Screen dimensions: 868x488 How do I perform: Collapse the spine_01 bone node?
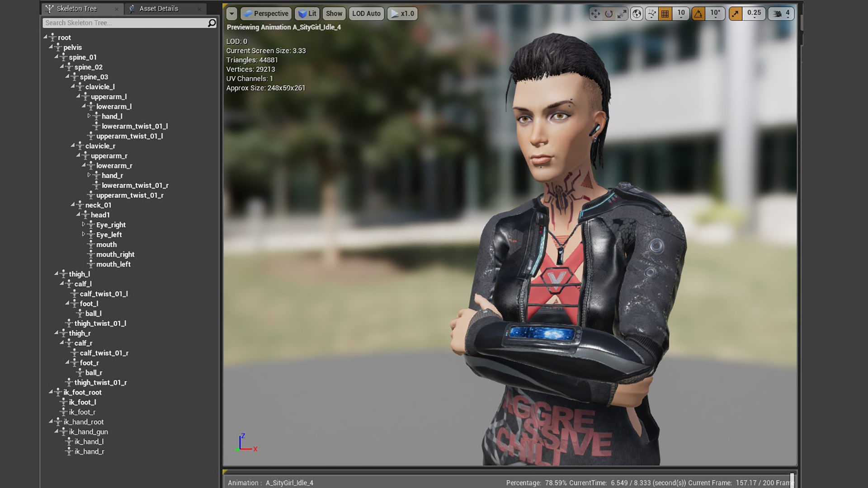[56, 56]
